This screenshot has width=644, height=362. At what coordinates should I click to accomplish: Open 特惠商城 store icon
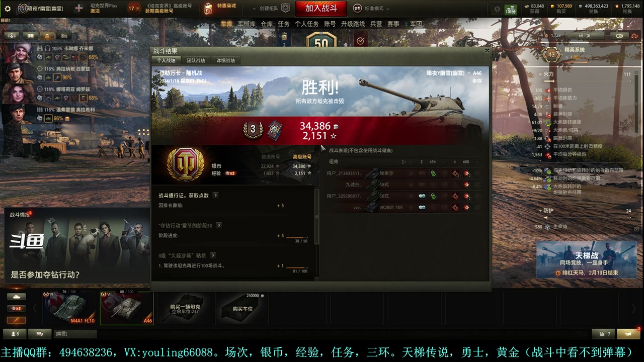pos(208,9)
